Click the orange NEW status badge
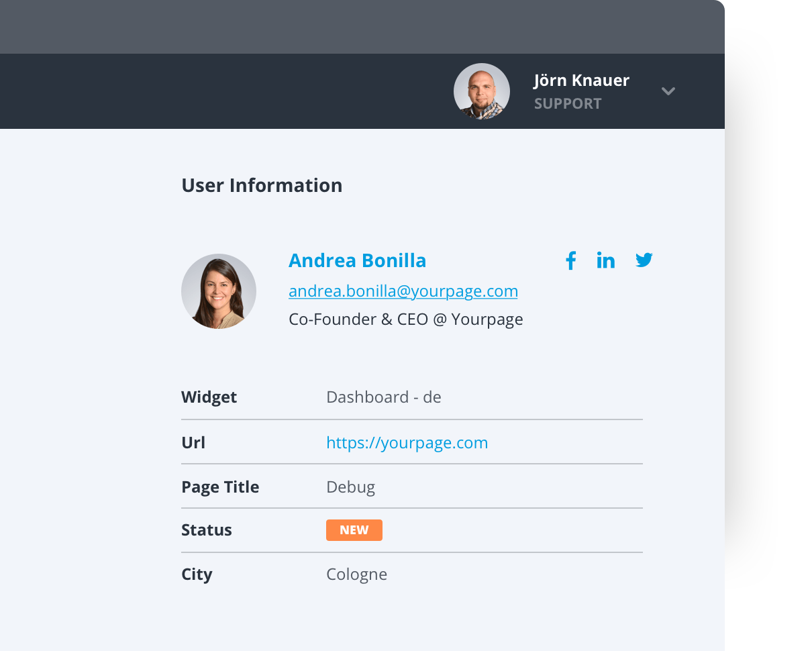This screenshot has height=651, width=812. (354, 530)
